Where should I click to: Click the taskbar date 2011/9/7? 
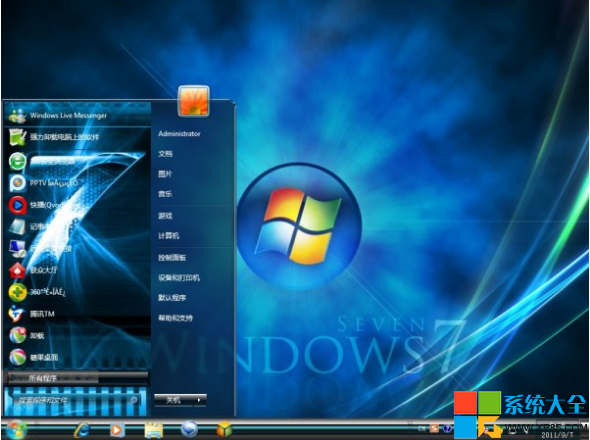559,435
